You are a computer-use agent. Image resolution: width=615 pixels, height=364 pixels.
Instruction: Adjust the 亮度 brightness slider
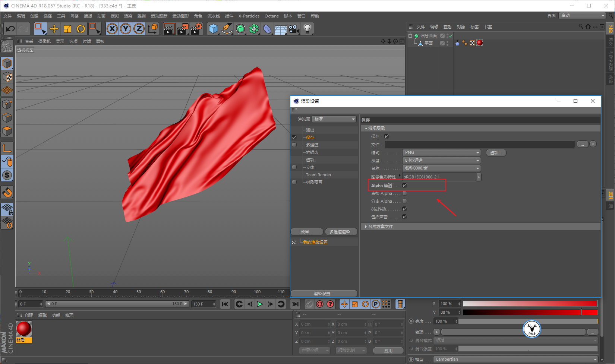[x=528, y=321]
